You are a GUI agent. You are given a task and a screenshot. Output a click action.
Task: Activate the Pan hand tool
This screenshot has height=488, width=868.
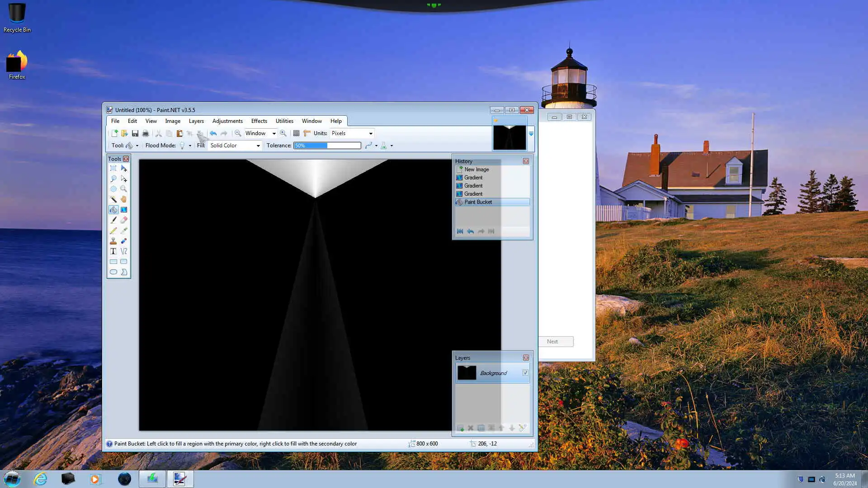point(123,199)
